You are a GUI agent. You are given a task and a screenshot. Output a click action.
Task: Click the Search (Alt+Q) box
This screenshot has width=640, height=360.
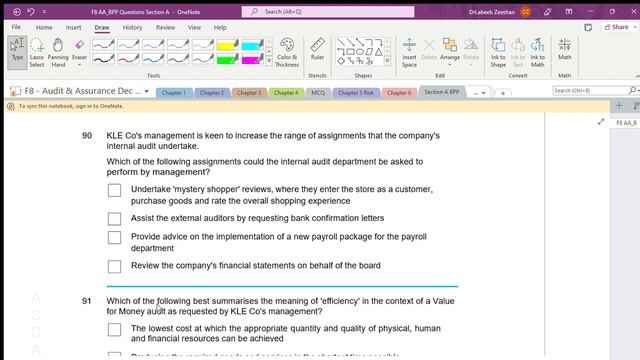click(x=328, y=11)
